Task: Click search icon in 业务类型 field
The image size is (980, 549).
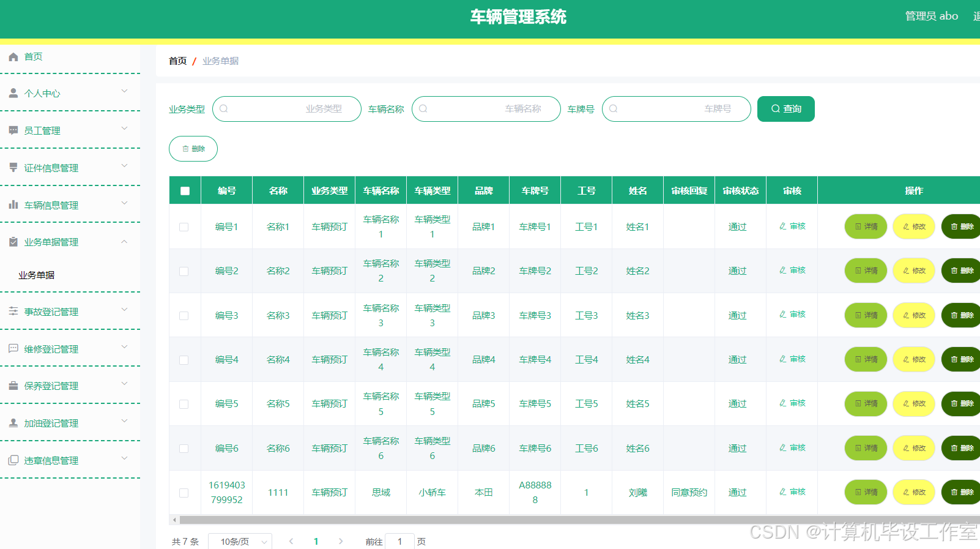Action: click(x=224, y=109)
